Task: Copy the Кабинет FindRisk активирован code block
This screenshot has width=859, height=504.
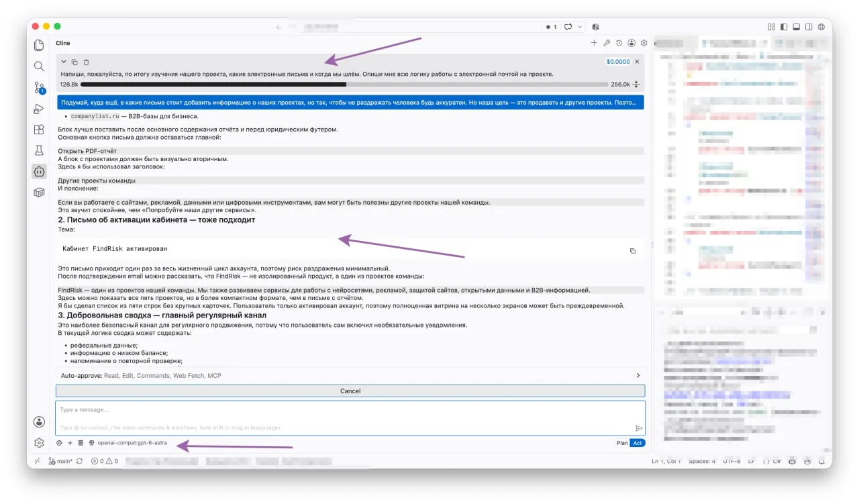Action: click(x=633, y=251)
